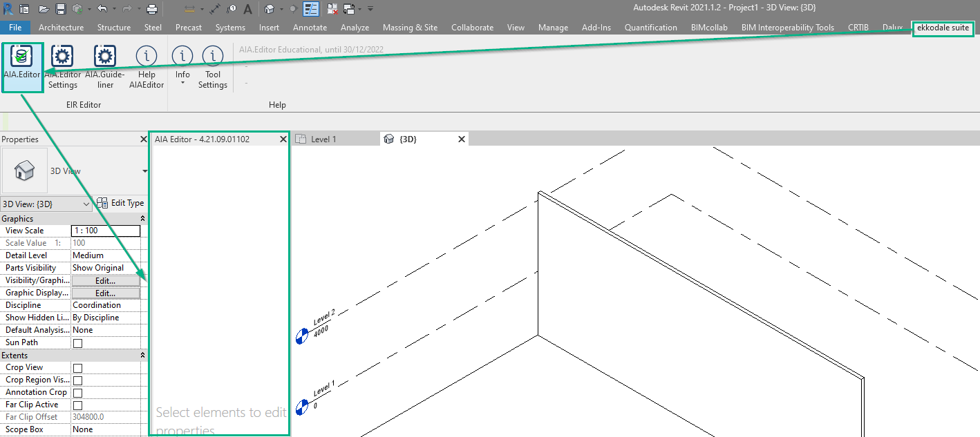Open the AIA.Editor tool in the ribbon
This screenshot has width=980, height=437.
tap(21, 66)
